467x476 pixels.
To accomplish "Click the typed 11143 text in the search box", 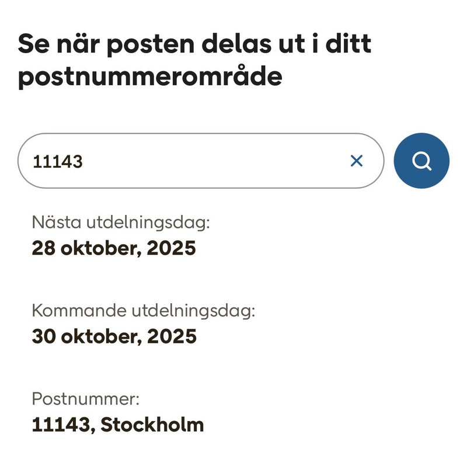I will pyautogui.click(x=57, y=161).
